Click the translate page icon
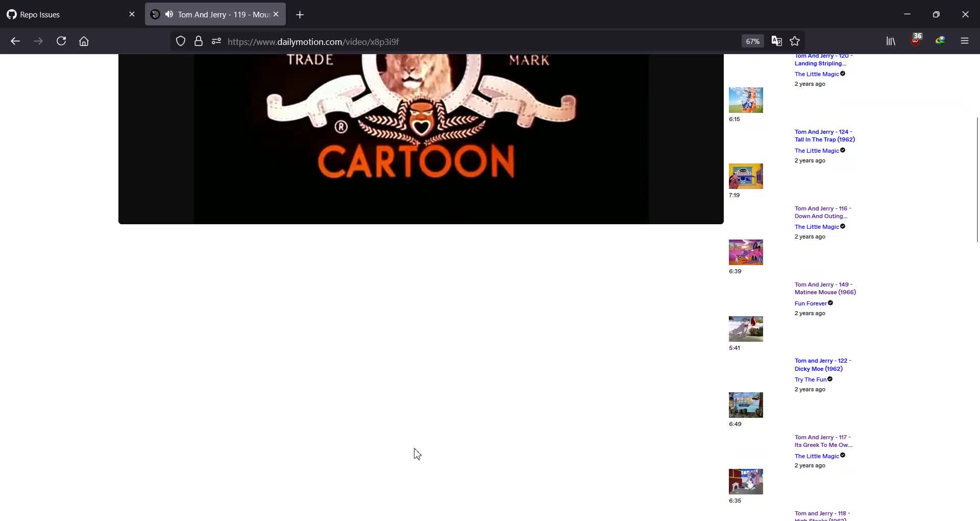This screenshot has width=980, height=521. click(x=776, y=41)
